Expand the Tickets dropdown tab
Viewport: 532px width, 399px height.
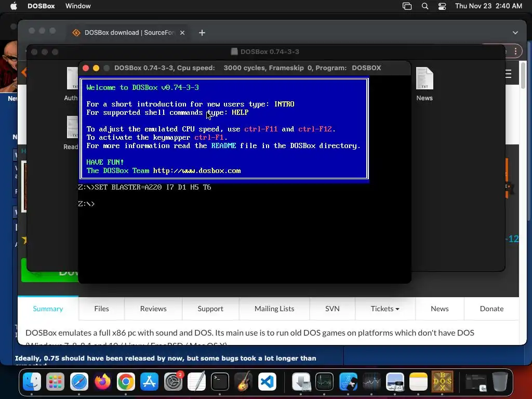point(385,309)
